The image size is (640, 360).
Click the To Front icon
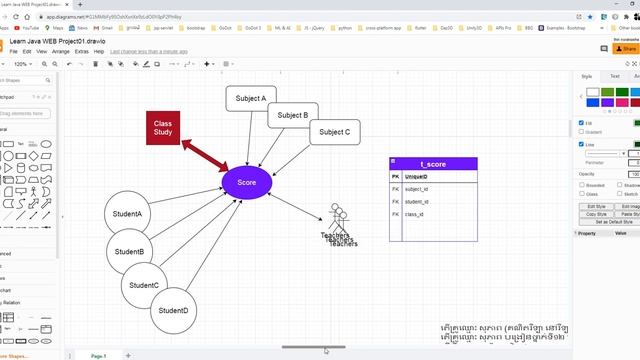110,64
